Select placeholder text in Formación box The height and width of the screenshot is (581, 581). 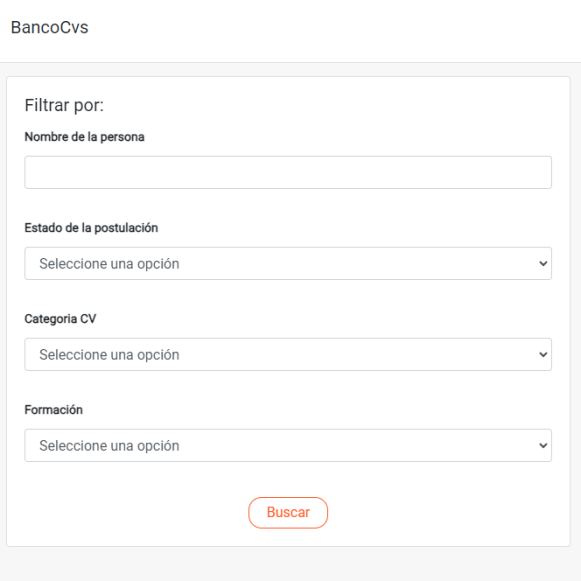click(x=109, y=446)
